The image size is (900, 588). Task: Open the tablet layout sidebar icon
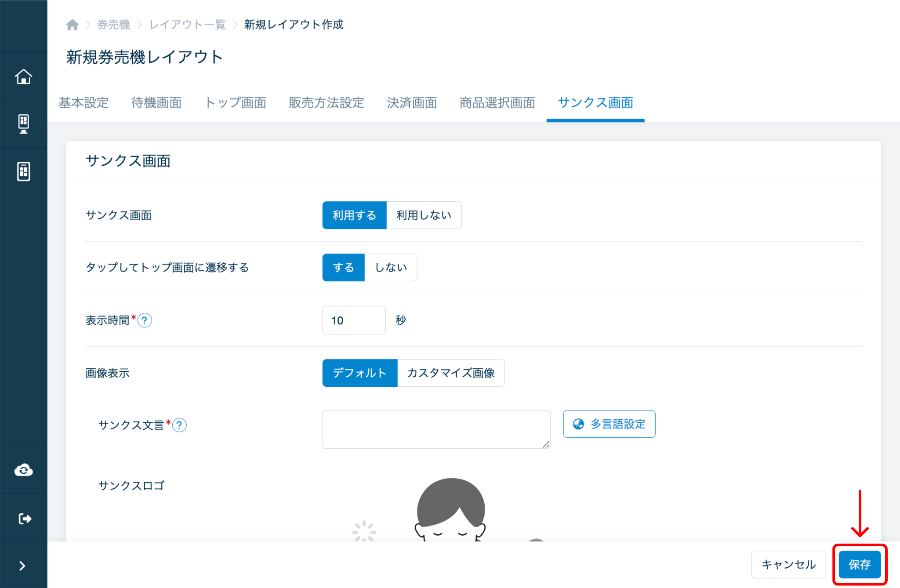[x=24, y=171]
